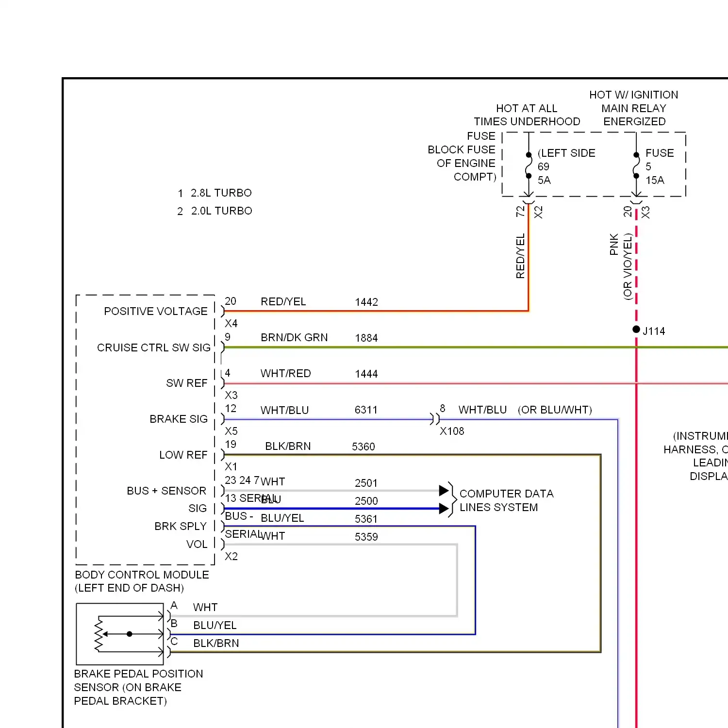Click the '(OR BLU/WHT)' note
This screenshot has width=728, height=728.
[555, 410]
